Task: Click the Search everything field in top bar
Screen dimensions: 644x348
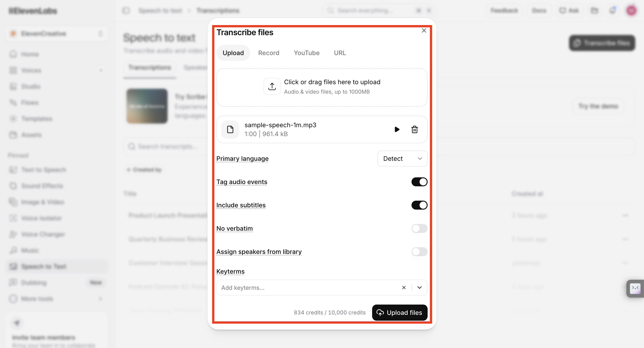Action: click(x=379, y=10)
